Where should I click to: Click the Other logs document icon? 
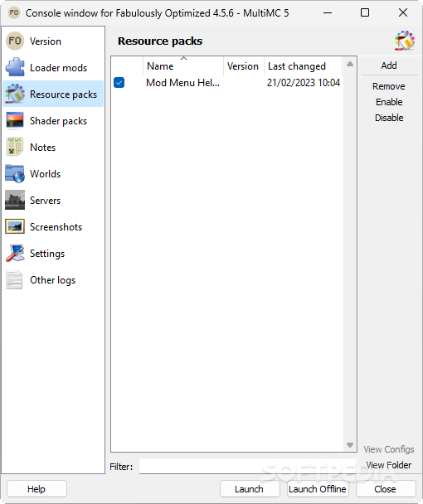tap(15, 279)
